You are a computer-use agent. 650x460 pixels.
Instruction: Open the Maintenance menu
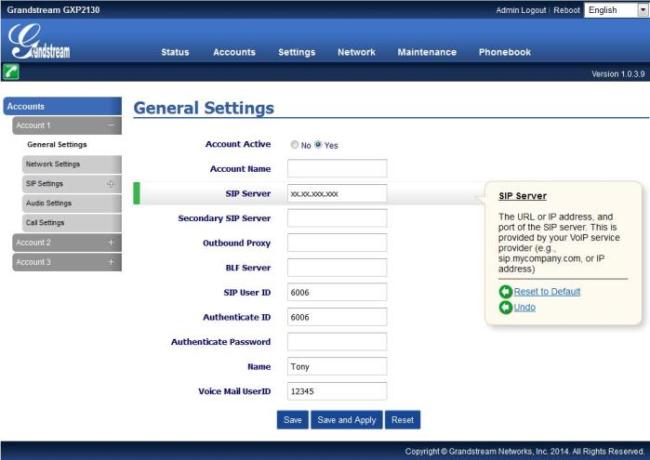[x=427, y=52]
